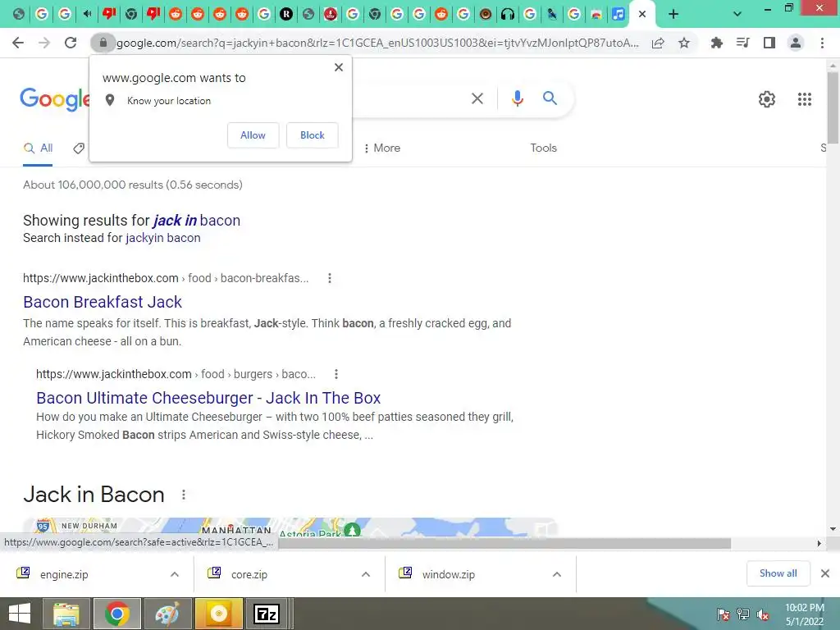
Task: Open the search Tools options
Action: (543, 148)
